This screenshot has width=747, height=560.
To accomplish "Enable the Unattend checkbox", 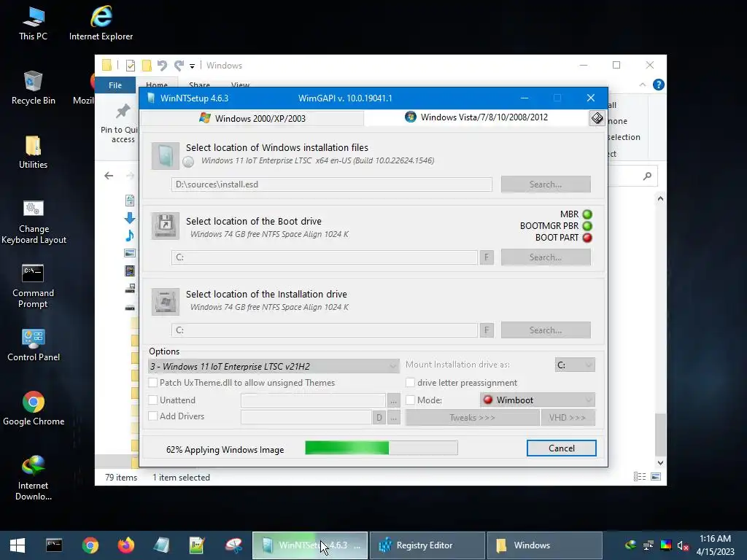I will tap(153, 400).
